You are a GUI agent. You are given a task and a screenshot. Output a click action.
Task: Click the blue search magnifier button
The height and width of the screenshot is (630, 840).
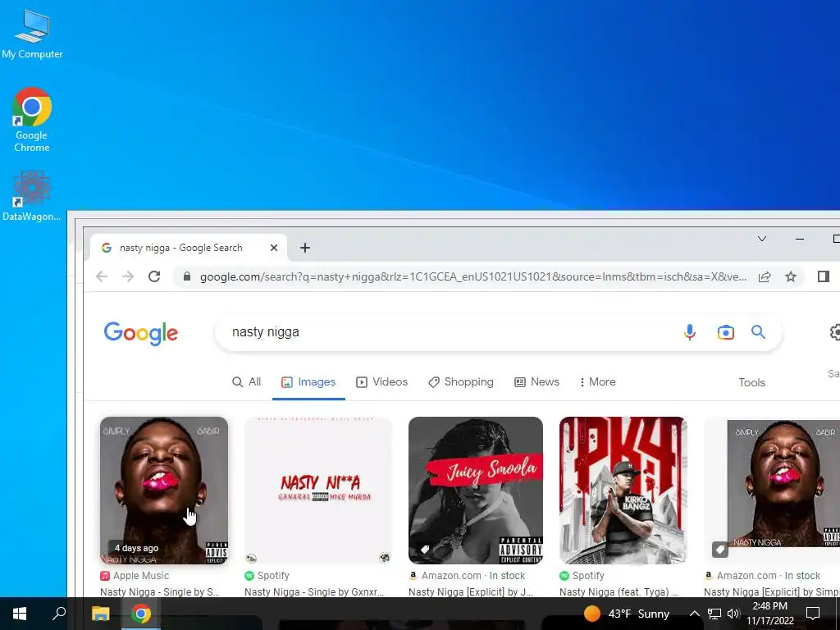point(758,332)
